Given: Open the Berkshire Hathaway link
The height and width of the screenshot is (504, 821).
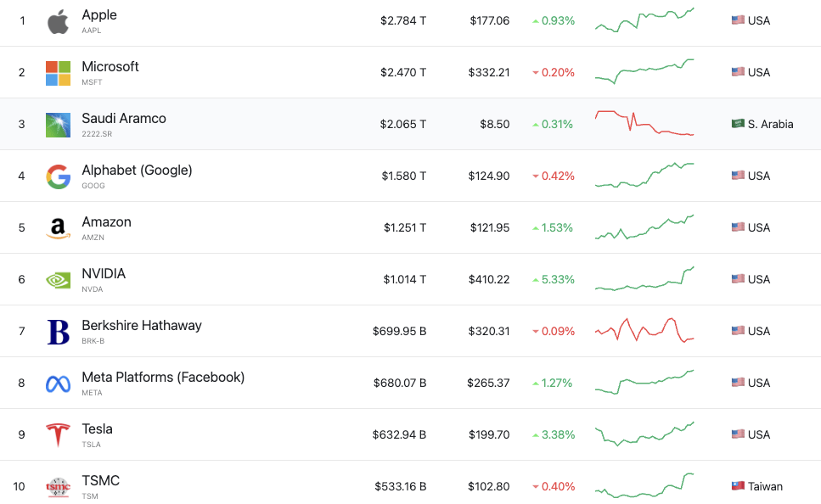Looking at the screenshot, I should pyautogui.click(x=142, y=326).
